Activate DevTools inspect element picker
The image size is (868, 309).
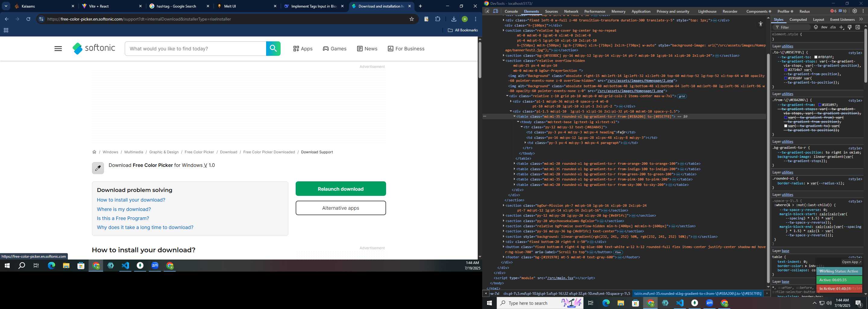pyautogui.click(x=487, y=11)
